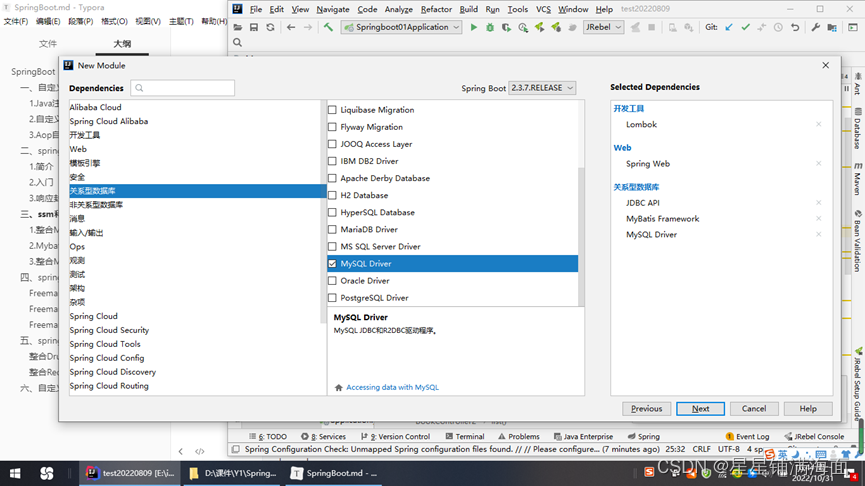The image size is (865, 486).
Task: Click the Cancel button
Action: [754, 409]
